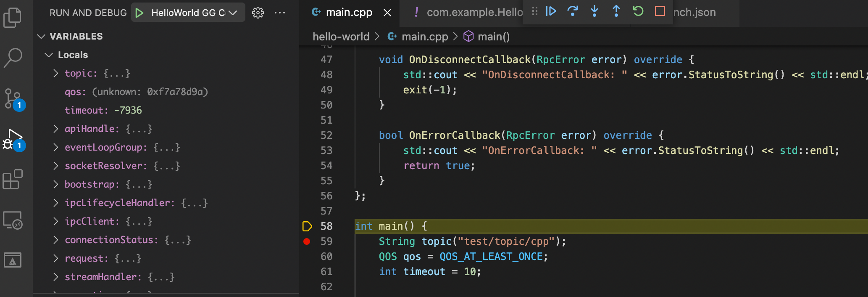Image resolution: width=868 pixels, height=297 pixels.
Task: Expand the socketResolver variable
Action: click(56, 166)
